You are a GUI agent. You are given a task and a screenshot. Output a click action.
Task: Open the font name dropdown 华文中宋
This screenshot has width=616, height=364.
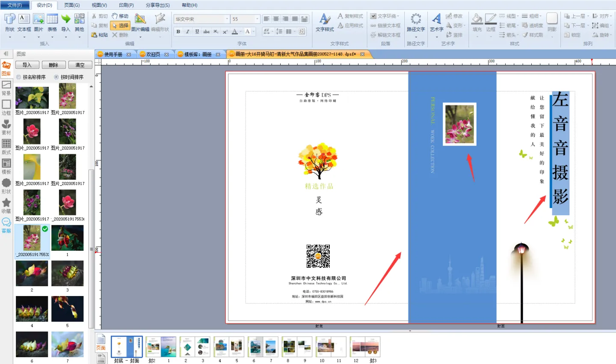point(227,19)
